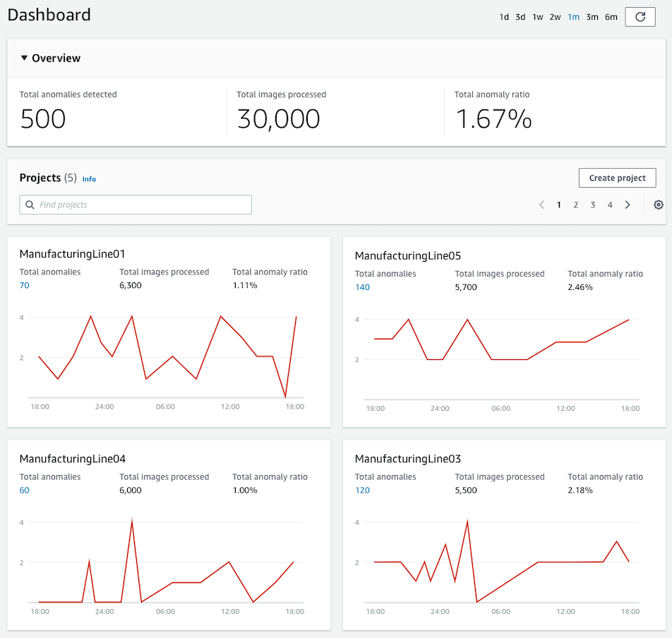Screen dimensions: 672x638
Task: Select the 3m time range
Action: point(592,17)
